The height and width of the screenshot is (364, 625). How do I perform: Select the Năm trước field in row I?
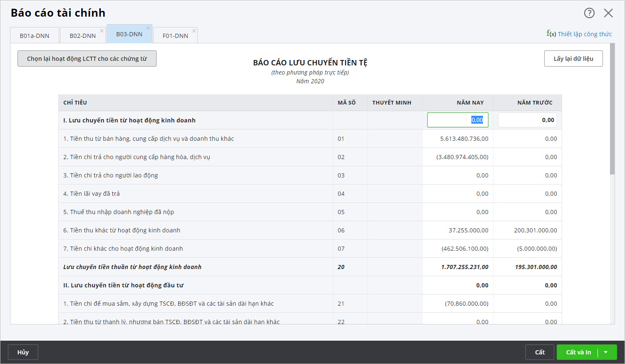coord(527,120)
